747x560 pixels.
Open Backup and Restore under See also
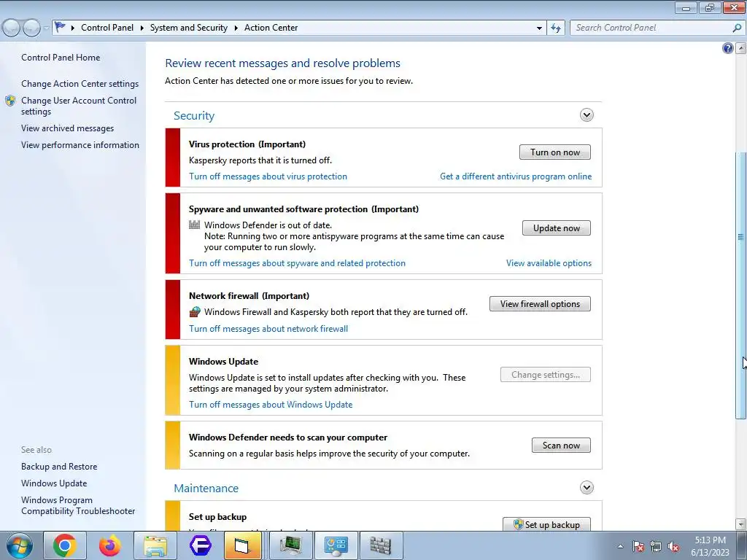59,467
